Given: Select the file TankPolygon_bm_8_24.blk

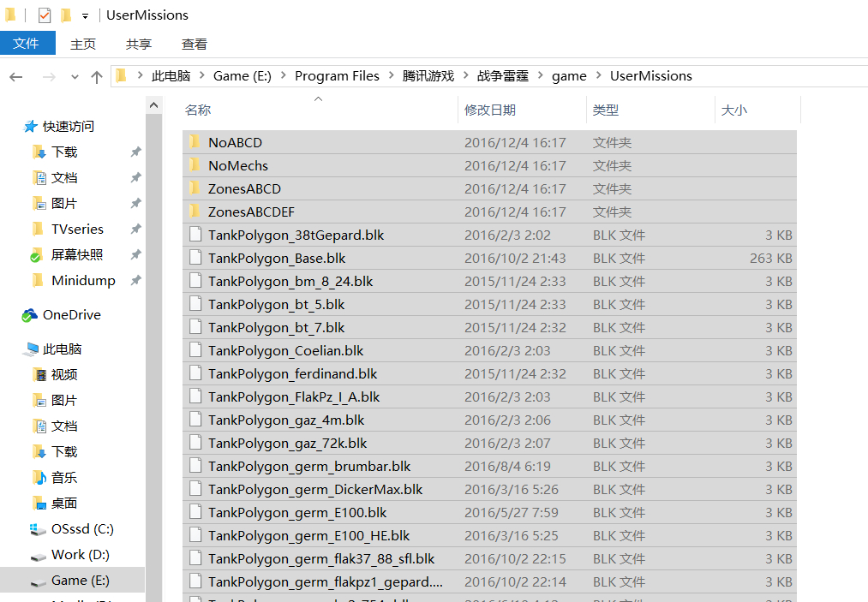Looking at the screenshot, I should [489, 281].
